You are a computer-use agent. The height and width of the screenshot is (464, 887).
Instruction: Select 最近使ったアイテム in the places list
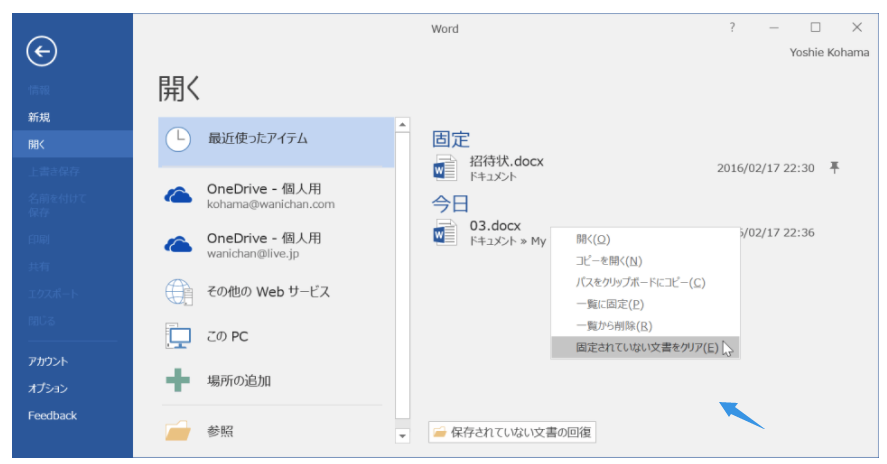click(276, 142)
